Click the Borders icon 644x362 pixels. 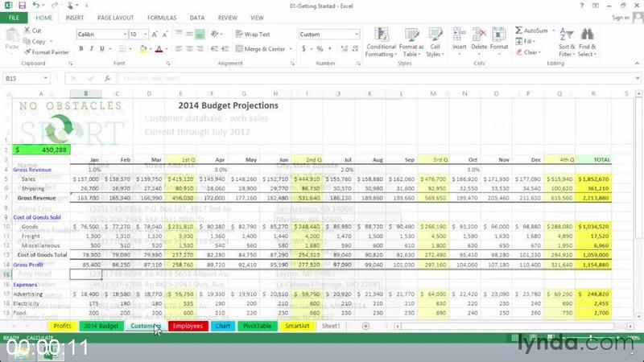point(122,49)
